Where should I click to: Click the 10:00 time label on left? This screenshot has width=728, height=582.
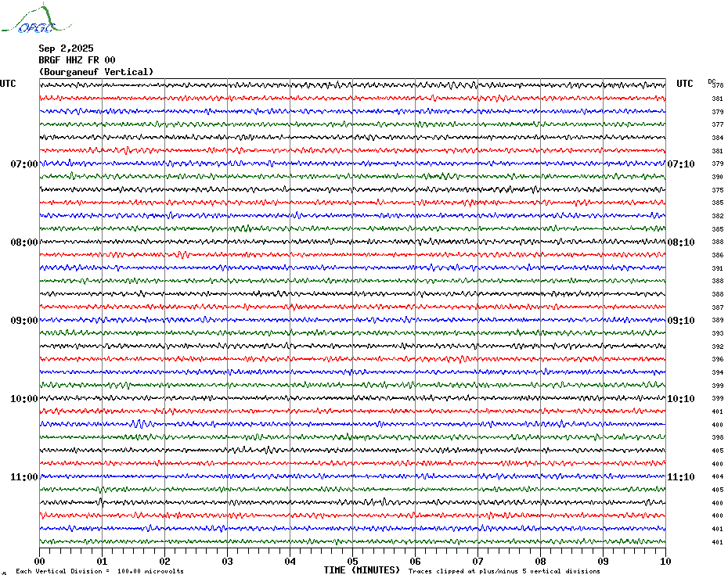(x=24, y=399)
